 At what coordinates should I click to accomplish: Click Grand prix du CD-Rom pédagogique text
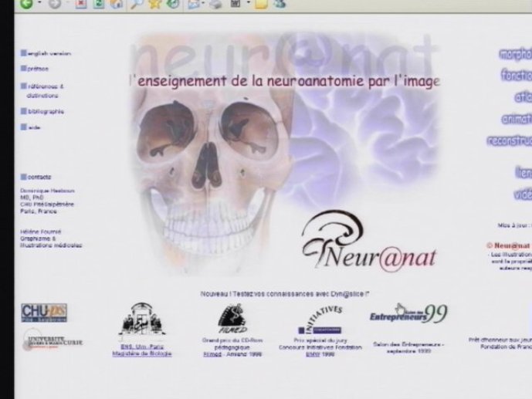(232, 343)
